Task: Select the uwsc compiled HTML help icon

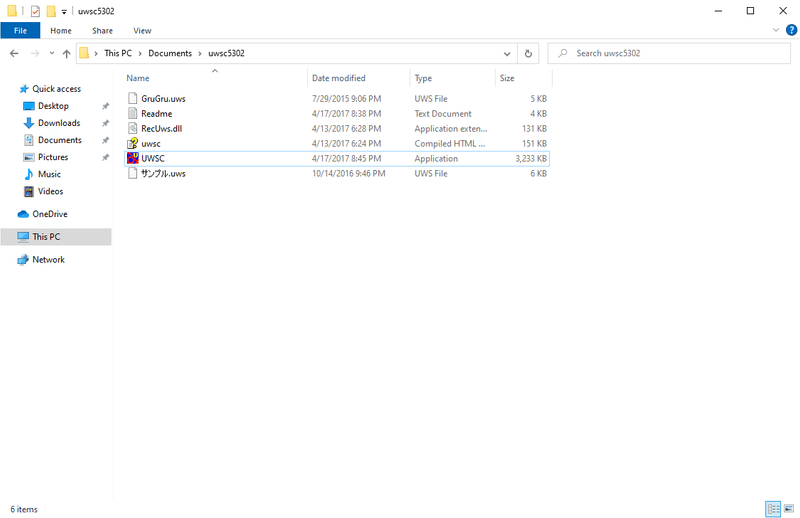Action: pyautogui.click(x=133, y=143)
